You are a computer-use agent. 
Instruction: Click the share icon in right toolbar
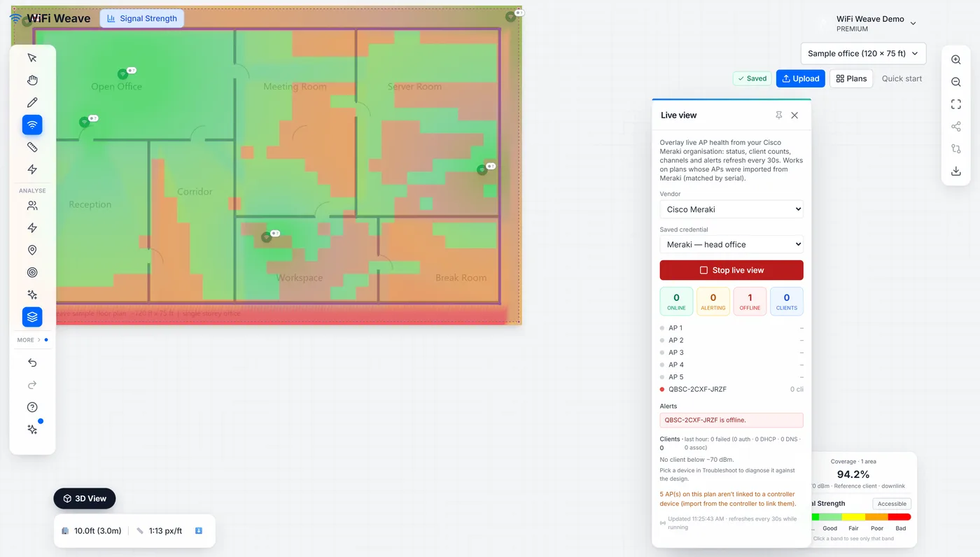956,127
